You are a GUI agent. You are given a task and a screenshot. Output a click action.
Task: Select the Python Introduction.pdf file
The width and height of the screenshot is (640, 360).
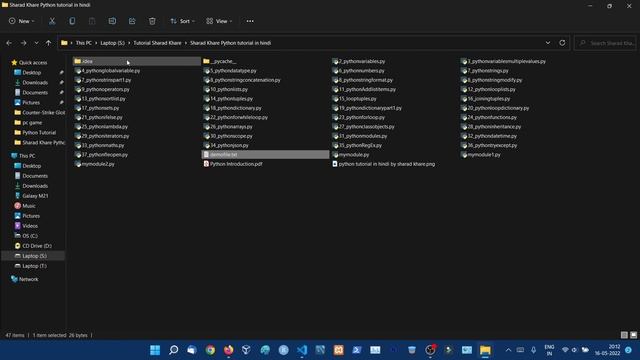click(236, 164)
